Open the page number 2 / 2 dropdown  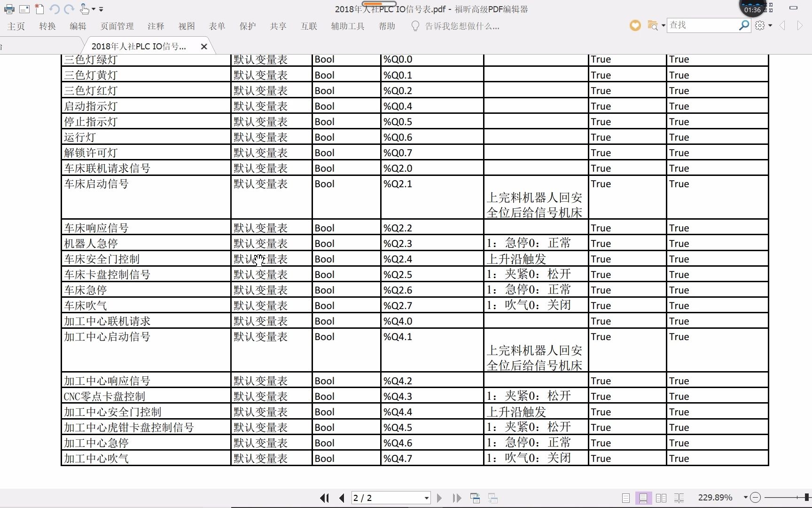[427, 498]
